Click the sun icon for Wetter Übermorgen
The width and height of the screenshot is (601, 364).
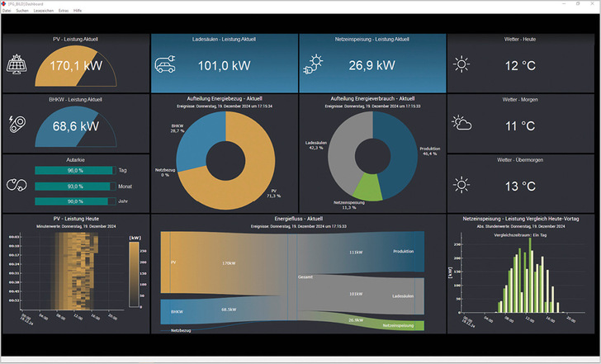(x=462, y=184)
